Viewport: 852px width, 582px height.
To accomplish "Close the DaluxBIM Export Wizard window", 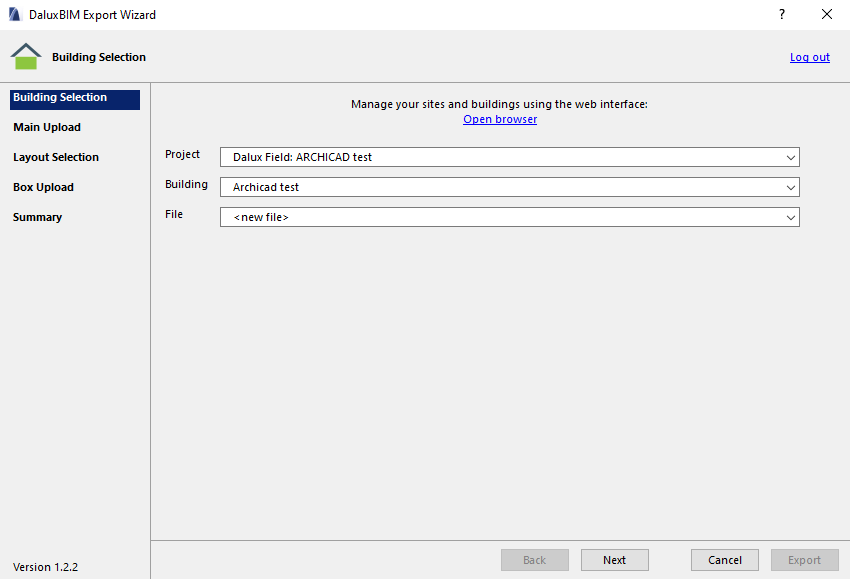I will pos(826,15).
